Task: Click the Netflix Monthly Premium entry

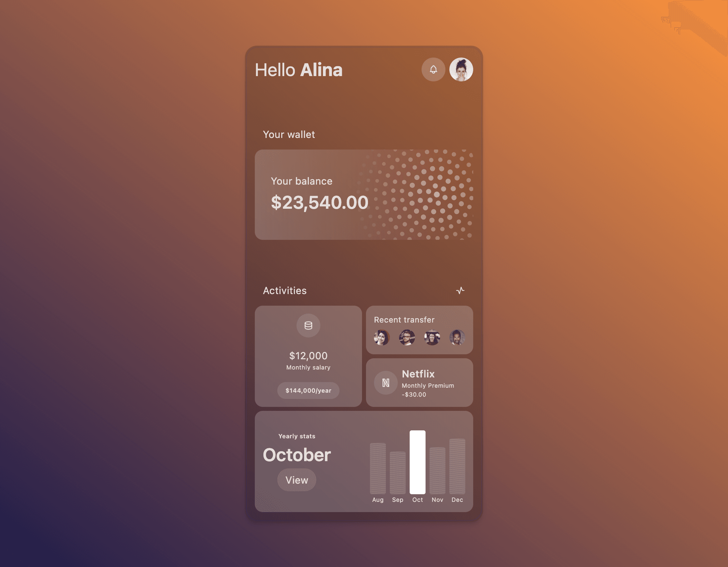Action: coord(418,383)
